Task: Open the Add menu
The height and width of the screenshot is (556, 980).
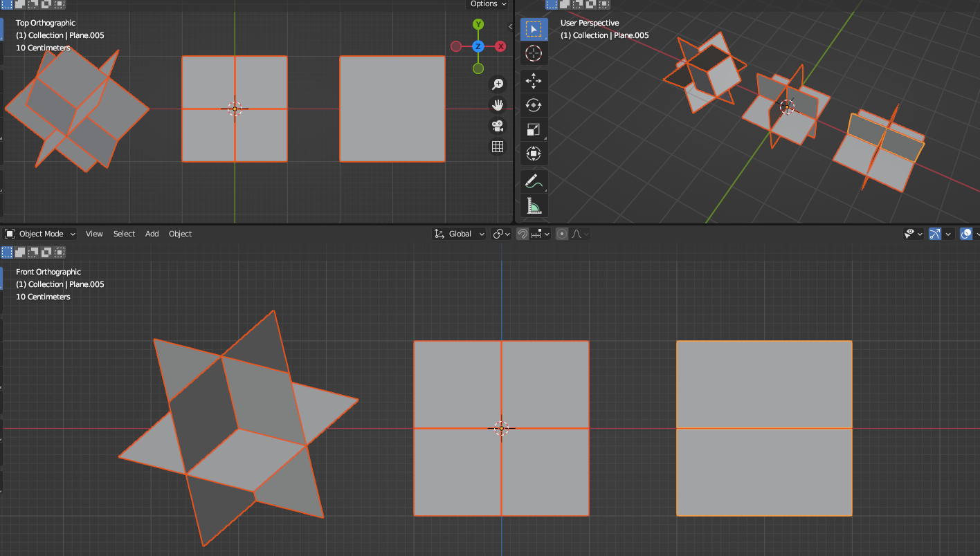Action: [x=152, y=234]
